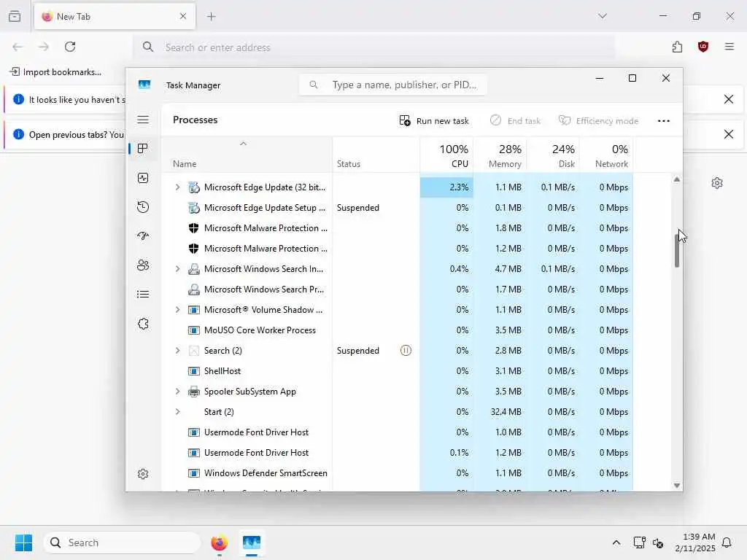Viewport: 747px width, 560px height.
Task: Click the Microsoft Windows Search Pr... icon
Action: point(193,289)
